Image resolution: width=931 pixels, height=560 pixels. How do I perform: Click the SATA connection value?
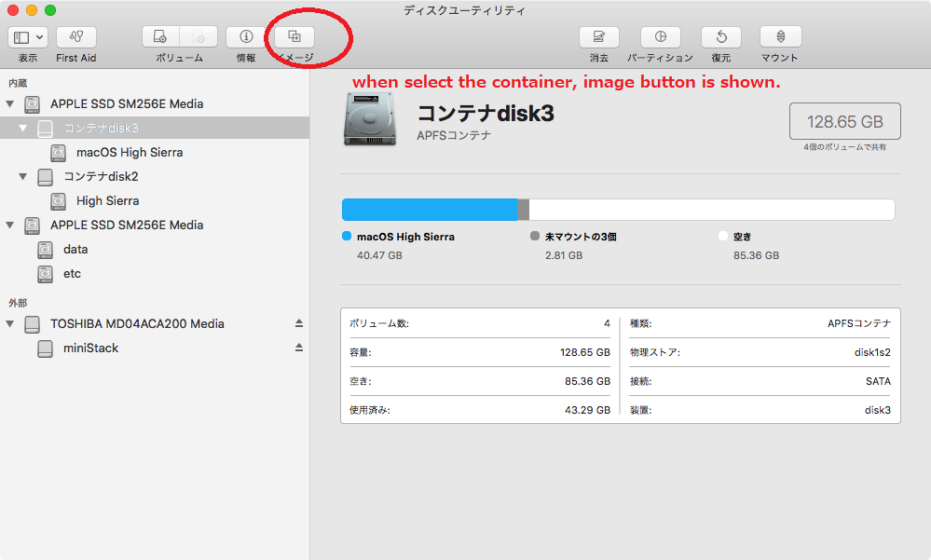pyautogui.click(x=879, y=381)
